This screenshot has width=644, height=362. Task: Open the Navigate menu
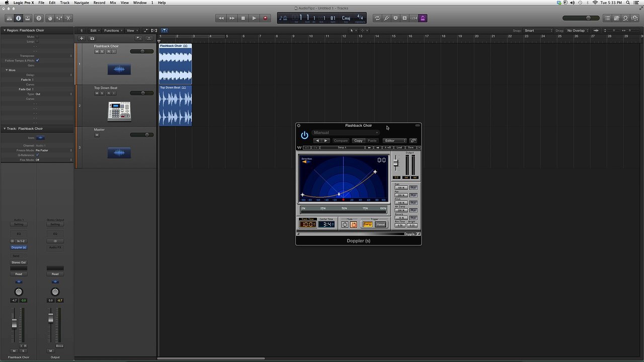coord(82,3)
